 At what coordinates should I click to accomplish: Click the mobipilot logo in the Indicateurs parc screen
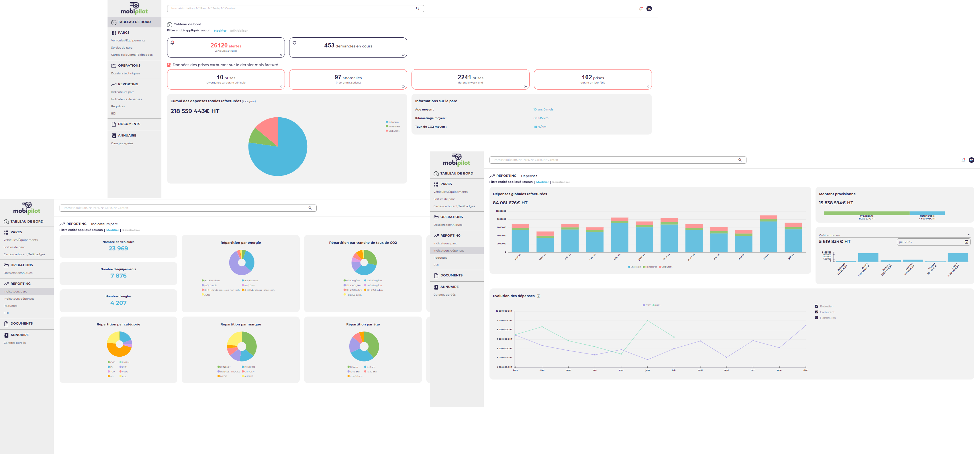click(x=27, y=208)
